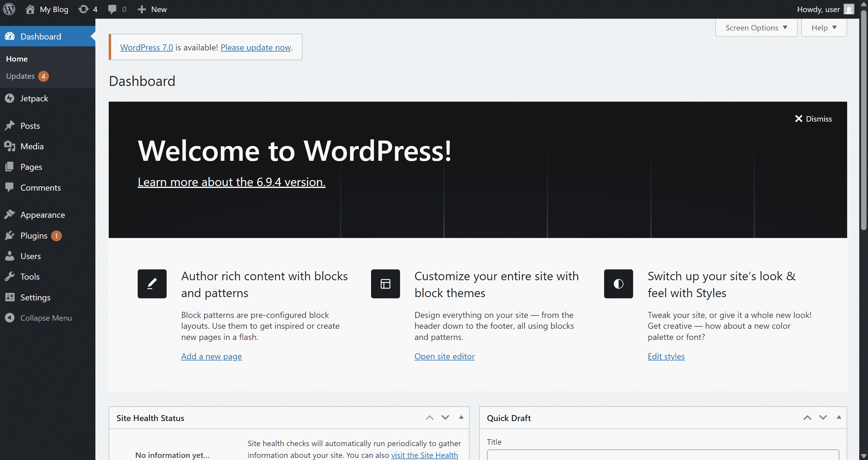Open the Tools menu item
This screenshot has height=460, width=868.
47,277
